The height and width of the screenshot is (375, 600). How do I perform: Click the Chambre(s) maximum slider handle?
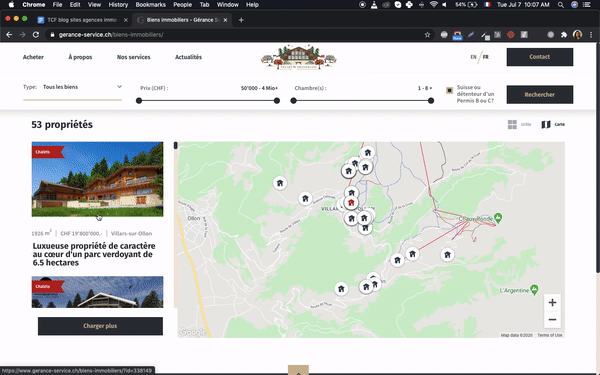pos(431,101)
